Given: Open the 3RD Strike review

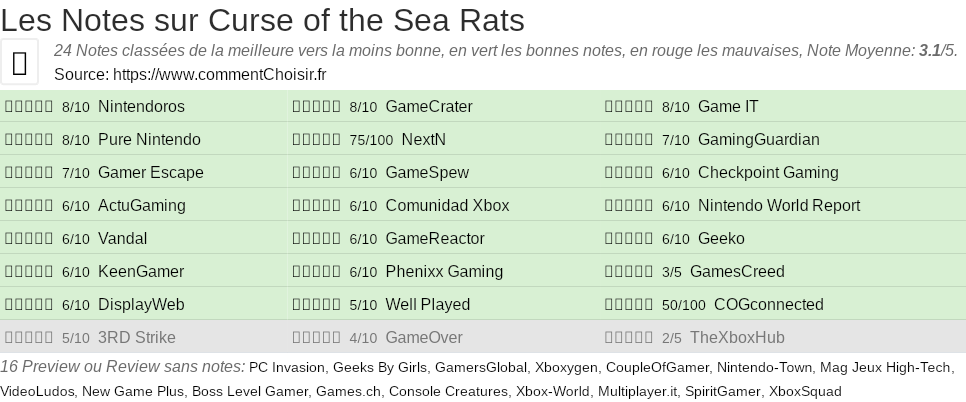Looking at the screenshot, I should [137, 338].
